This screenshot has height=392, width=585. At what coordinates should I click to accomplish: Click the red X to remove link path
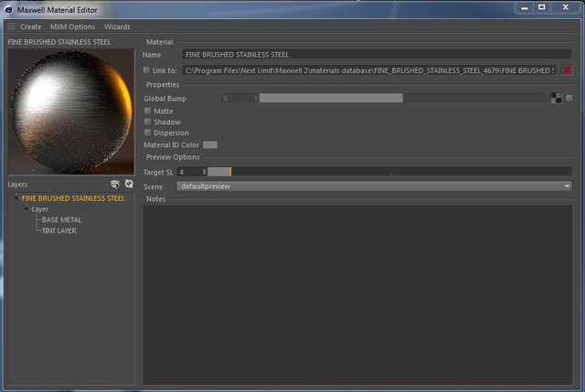tap(567, 70)
